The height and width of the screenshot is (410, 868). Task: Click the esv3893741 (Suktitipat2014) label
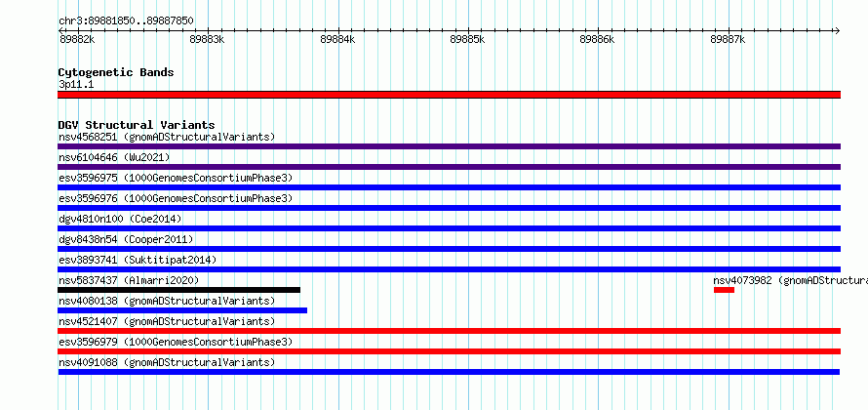coord(138,260)
